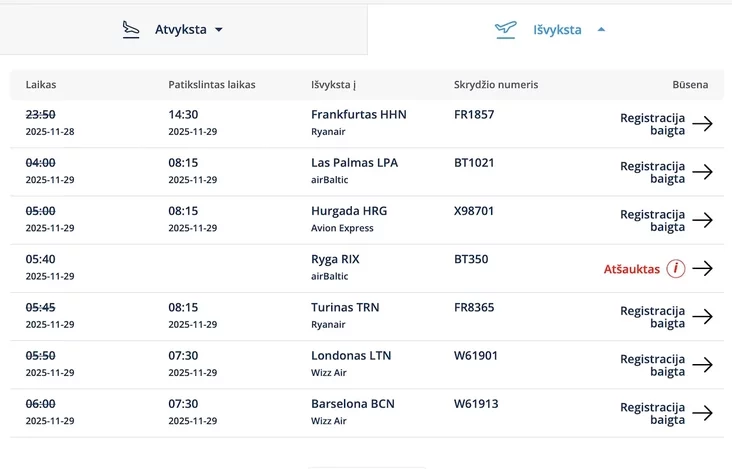
Task: Click red info icon beside Atšauktas
Action: pyautogui.click(x=676, y=269)
